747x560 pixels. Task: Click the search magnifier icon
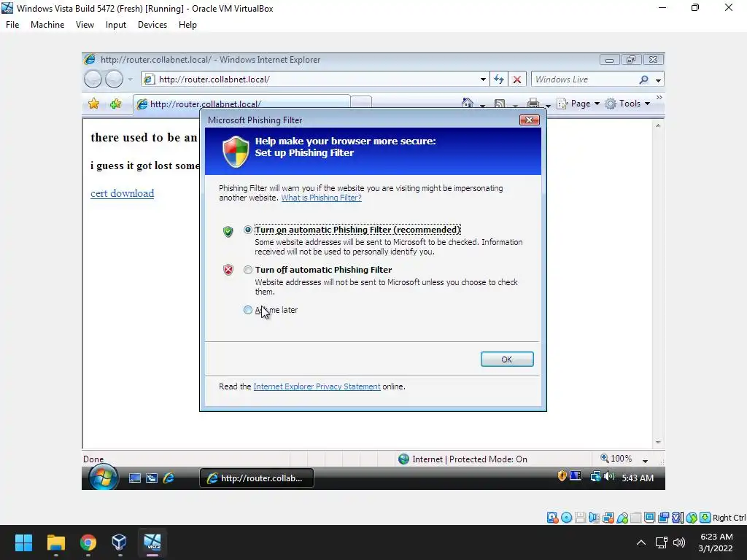[x=643, y=79]
